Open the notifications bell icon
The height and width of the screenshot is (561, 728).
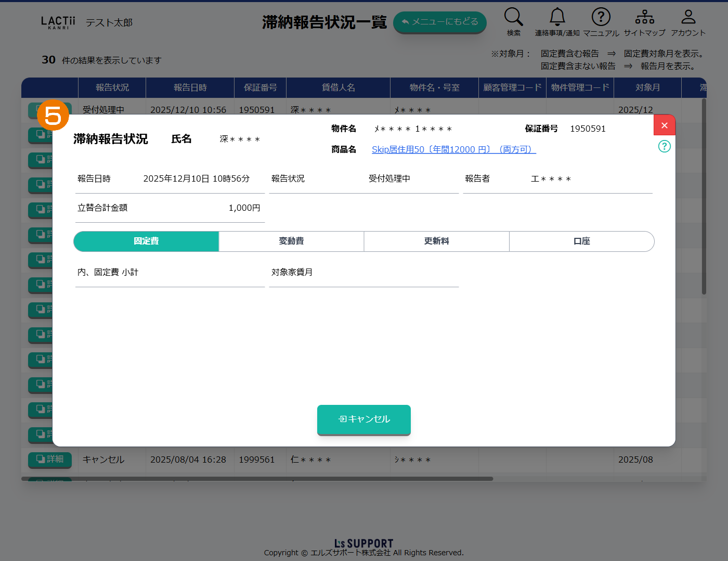click(557, 17)
